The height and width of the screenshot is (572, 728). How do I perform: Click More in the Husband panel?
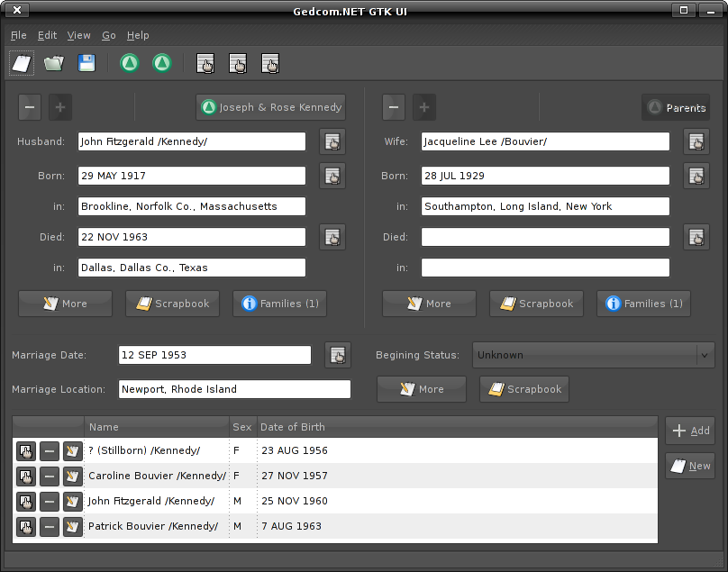click(x=65, y=304)
